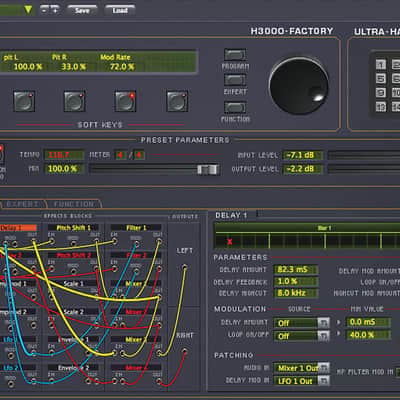Screen dimensions: 400x400
Task: Switch to the FUNCTION tab
Action: point(74,204)
